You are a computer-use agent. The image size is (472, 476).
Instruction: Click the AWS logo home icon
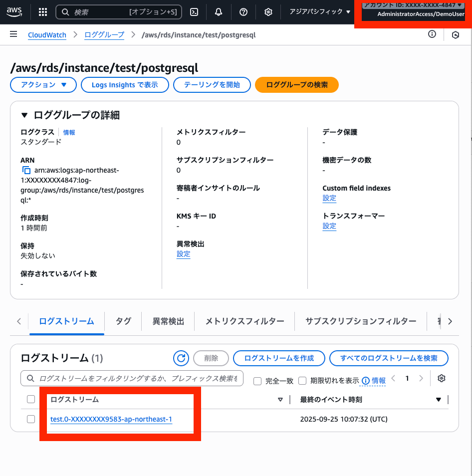(14, 12)
